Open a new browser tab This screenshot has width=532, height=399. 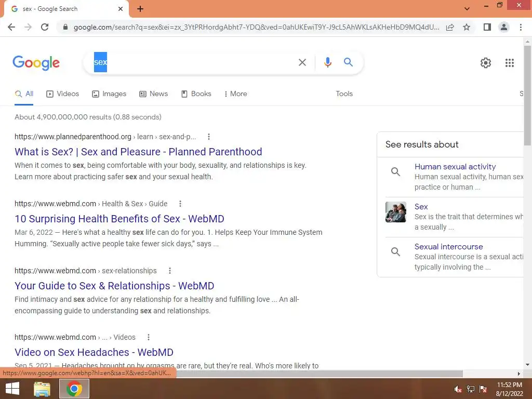coord(140,9)
